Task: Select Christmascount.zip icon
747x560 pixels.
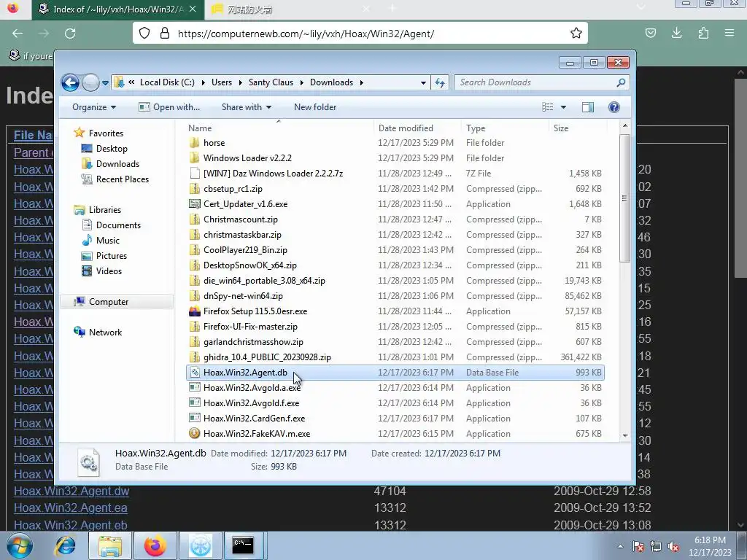Action: (x=194, y=219)
